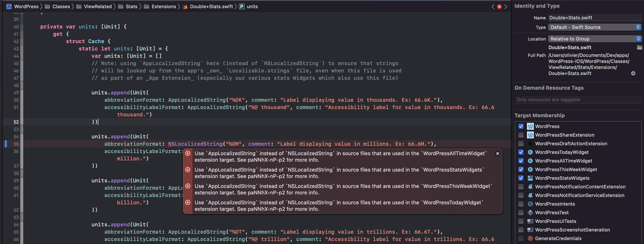Click the WordPressIntents target icon
The width and height of the screenshot is (644, 244).
(530, 204)
